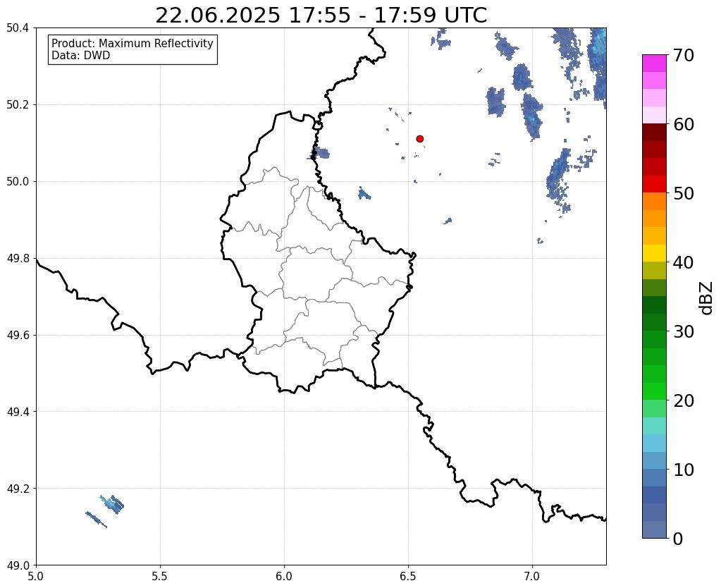Click the latitude tick label 49.4
This screenshot has height=588, width=721.
click(18, 412)
